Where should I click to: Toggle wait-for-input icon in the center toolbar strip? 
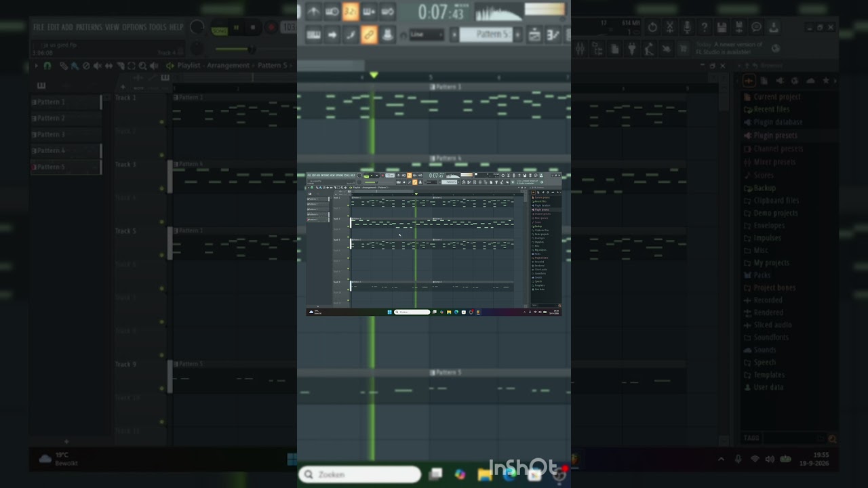[x=332, y=11]
